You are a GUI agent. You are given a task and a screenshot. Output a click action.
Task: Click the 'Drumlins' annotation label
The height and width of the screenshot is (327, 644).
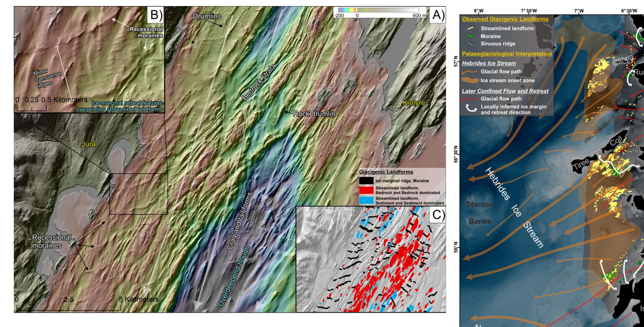tap(207, 17)
